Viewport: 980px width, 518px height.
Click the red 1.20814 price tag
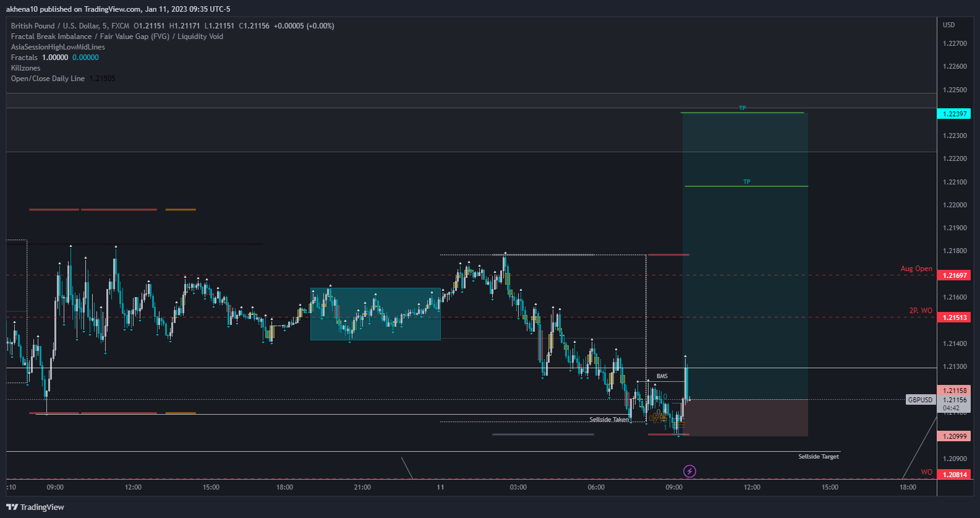click(954, 475)
